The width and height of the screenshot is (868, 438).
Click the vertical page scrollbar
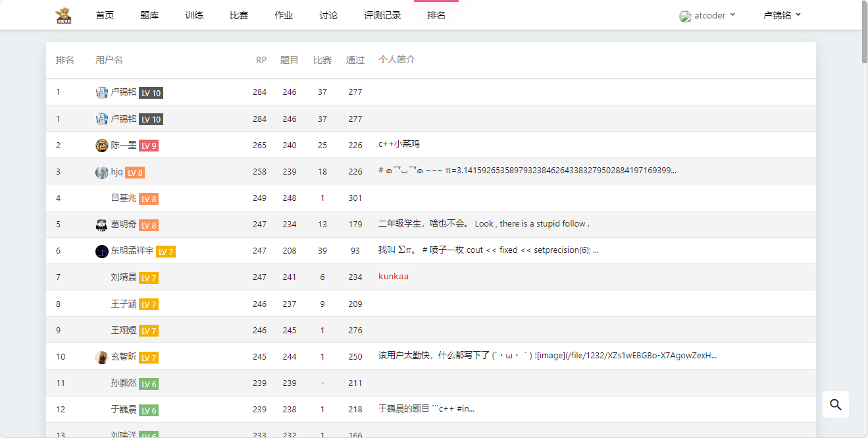[864, 33]
